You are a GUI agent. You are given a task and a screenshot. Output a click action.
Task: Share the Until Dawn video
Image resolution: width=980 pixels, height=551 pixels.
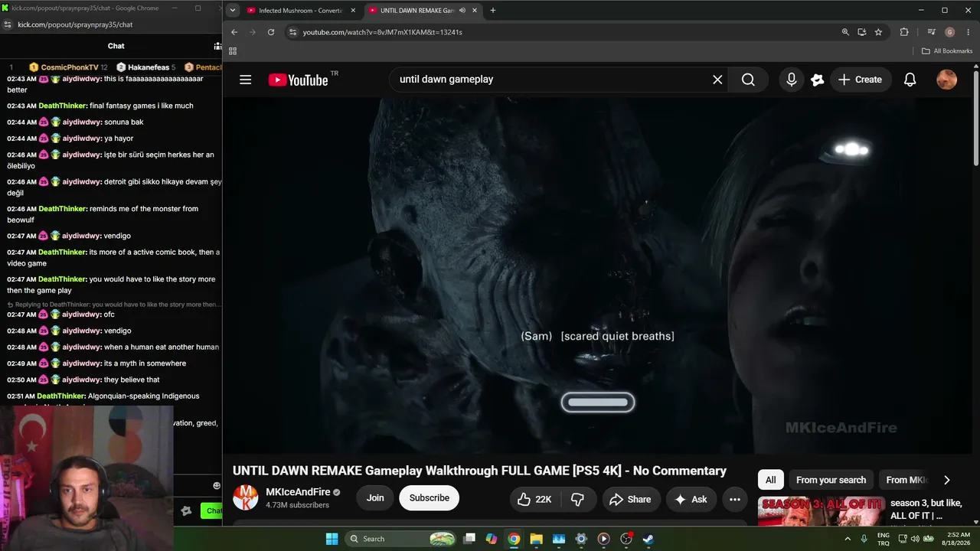tap(630, 499)
